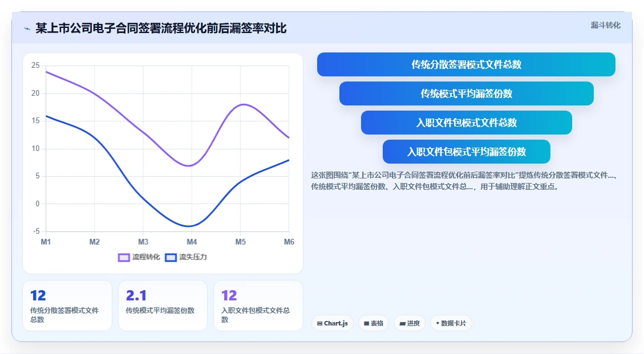Open the 传统分散签署模式文件总数 stat card

[x=67, y=306]
